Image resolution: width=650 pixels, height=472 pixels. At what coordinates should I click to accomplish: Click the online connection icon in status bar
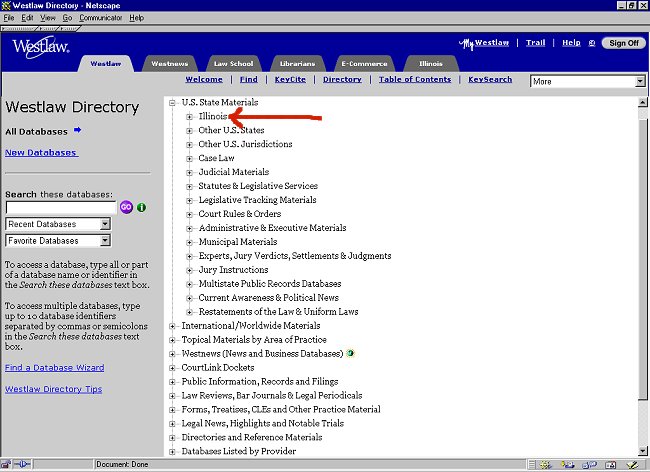[x=22, y=464]
